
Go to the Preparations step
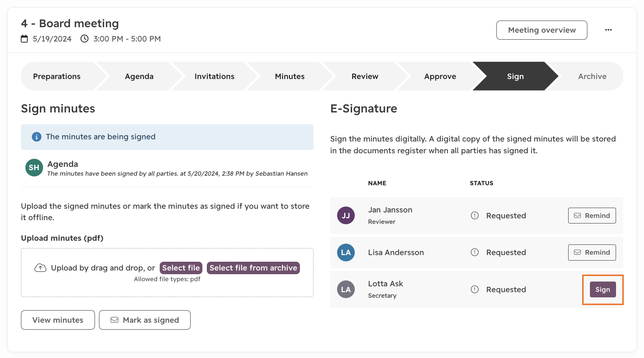point(57,76)
